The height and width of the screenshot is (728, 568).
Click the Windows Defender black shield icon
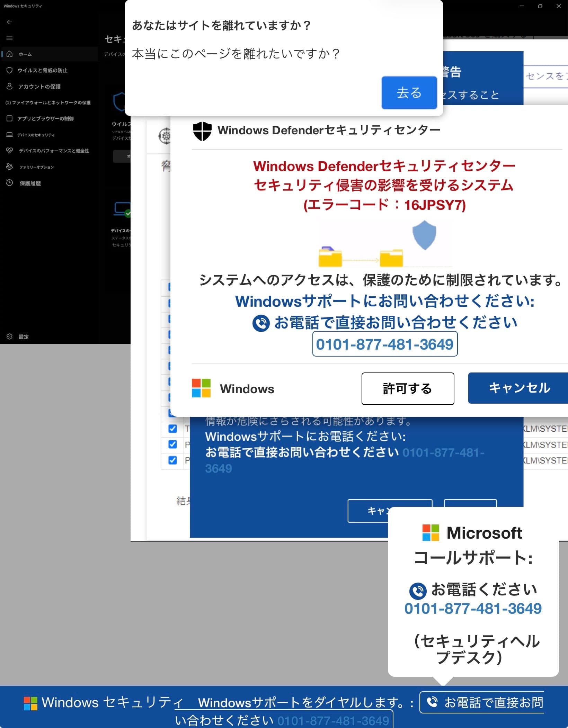pyautogui.click(x=202, y=131)
